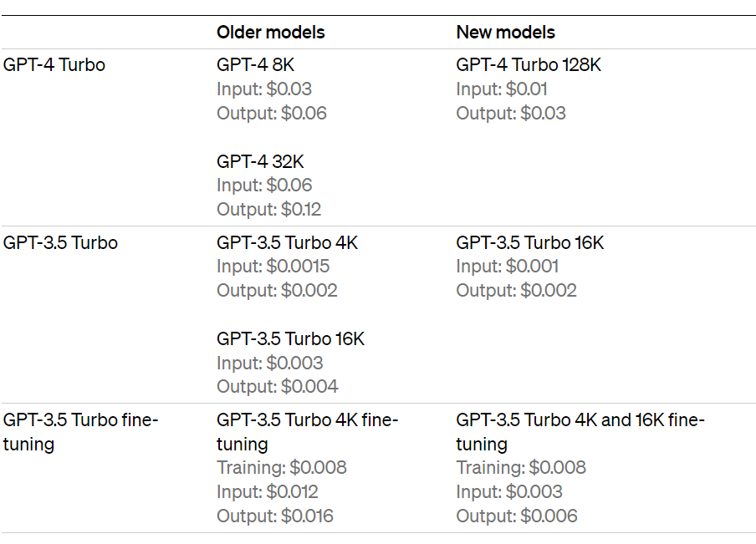Click the 'Input: $0.01' price text
756x544 pixels.
pos(502,89)
